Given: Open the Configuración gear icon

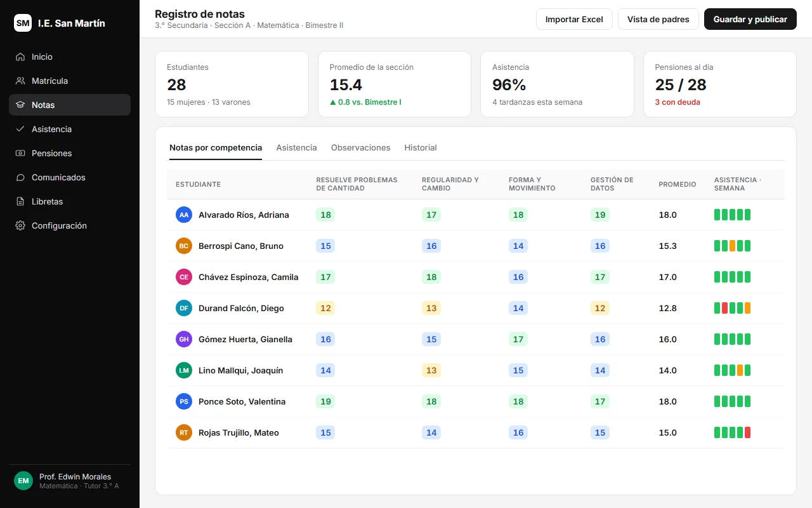Looking at the screenshot, I should click(20, 225).
